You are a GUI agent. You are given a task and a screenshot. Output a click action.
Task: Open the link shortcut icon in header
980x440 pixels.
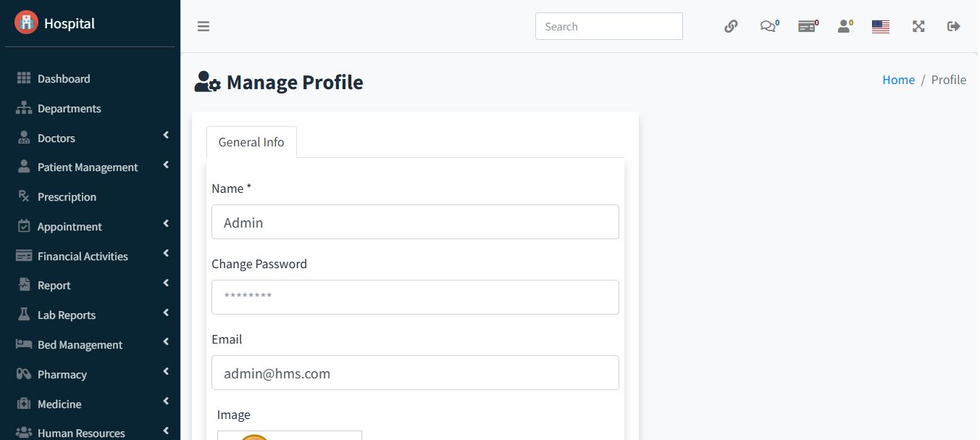[x=731, y=27]
